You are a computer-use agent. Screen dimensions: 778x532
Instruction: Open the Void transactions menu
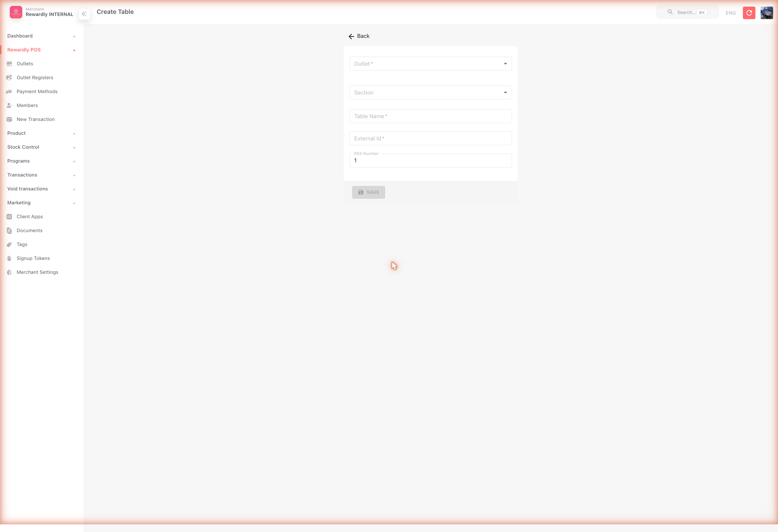click(x=27, y=189)
